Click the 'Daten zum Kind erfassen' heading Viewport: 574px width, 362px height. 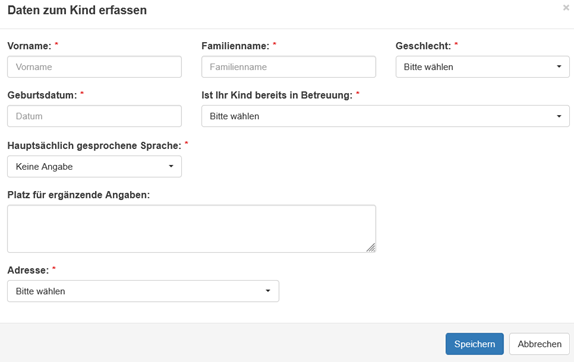click(x=77, y=10)
